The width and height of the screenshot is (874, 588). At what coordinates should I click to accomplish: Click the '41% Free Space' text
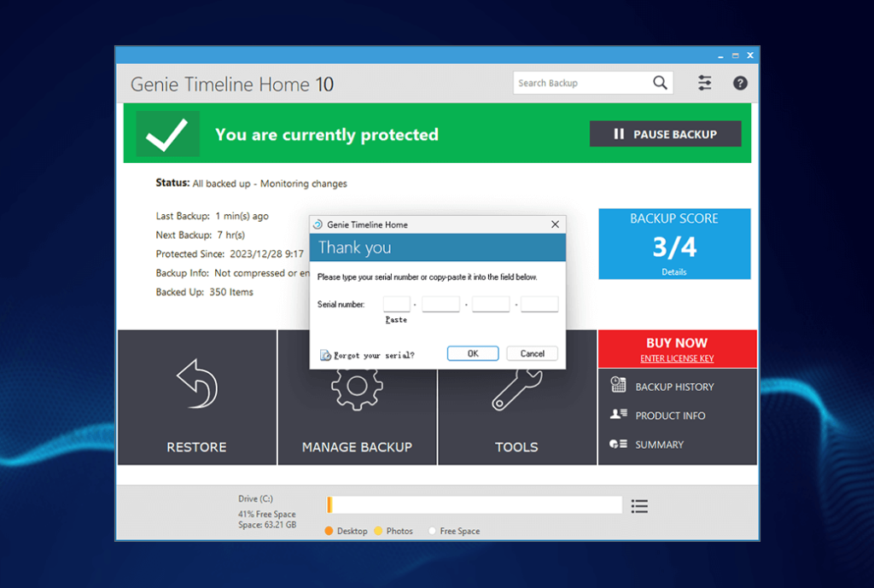267,514
